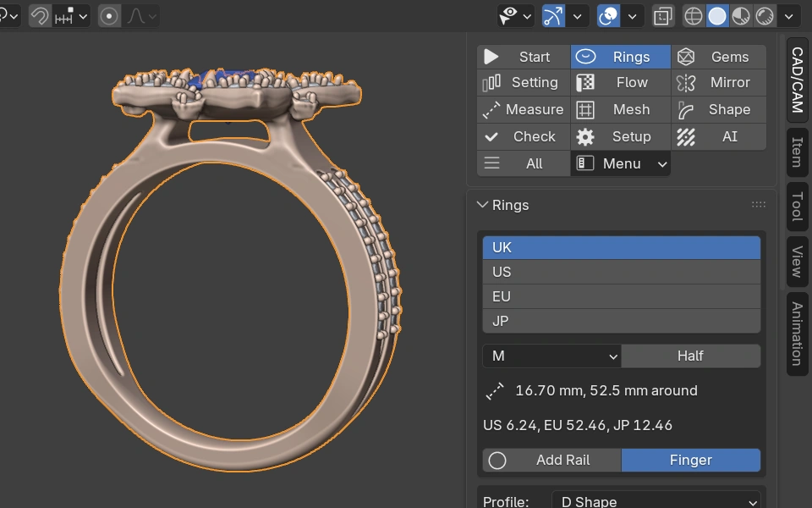This screenshot has height=508, width=812.
Task: Click the Finger button
Action: pyautogui.click(x=691, y=461)
